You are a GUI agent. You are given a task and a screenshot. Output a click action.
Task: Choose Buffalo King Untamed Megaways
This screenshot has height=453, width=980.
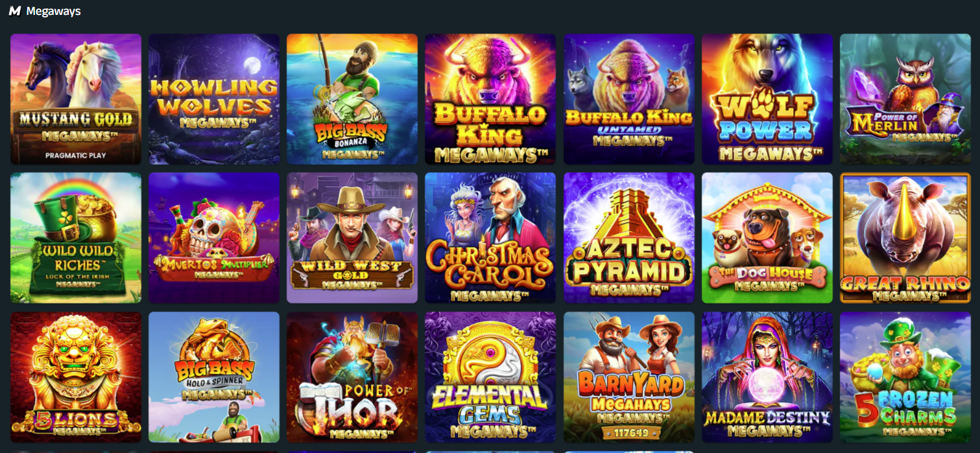pyautogui.click(x=629, y=99)
